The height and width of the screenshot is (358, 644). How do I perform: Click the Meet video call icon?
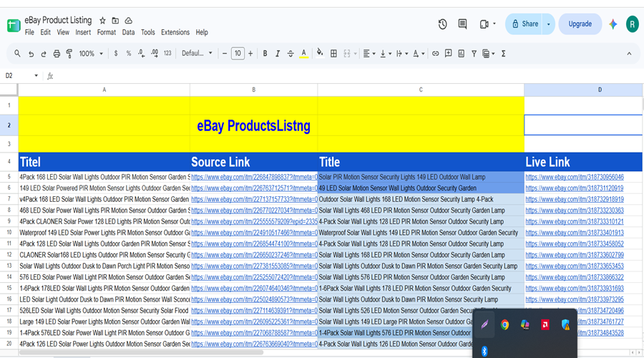point(484,24)
